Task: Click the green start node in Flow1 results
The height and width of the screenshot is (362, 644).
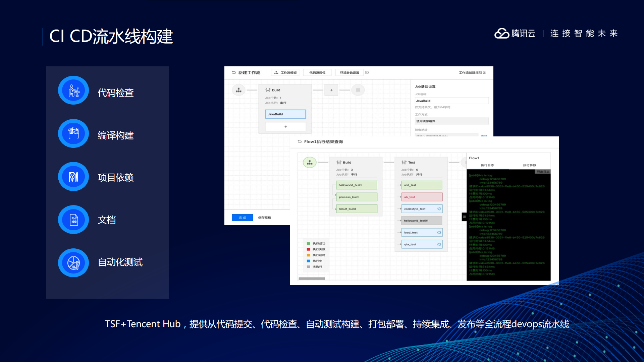Action: tap(310, 163)
